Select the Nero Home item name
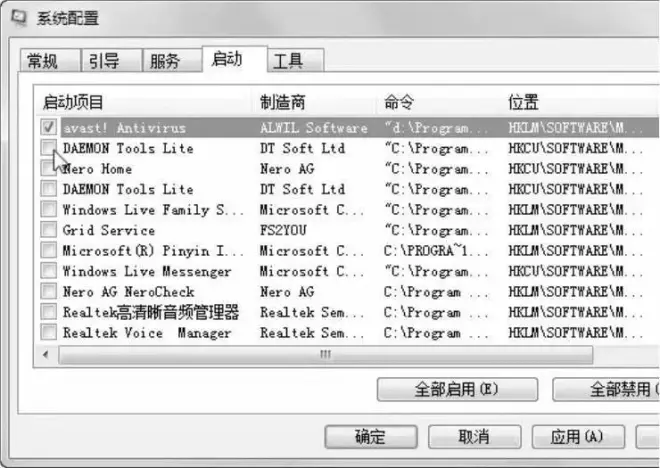 [98, 169]
